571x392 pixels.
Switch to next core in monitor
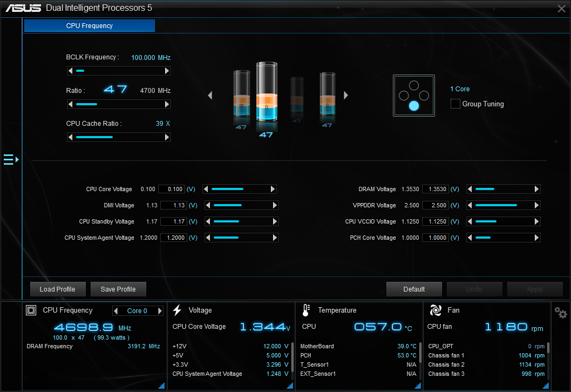tap(160, 311)
